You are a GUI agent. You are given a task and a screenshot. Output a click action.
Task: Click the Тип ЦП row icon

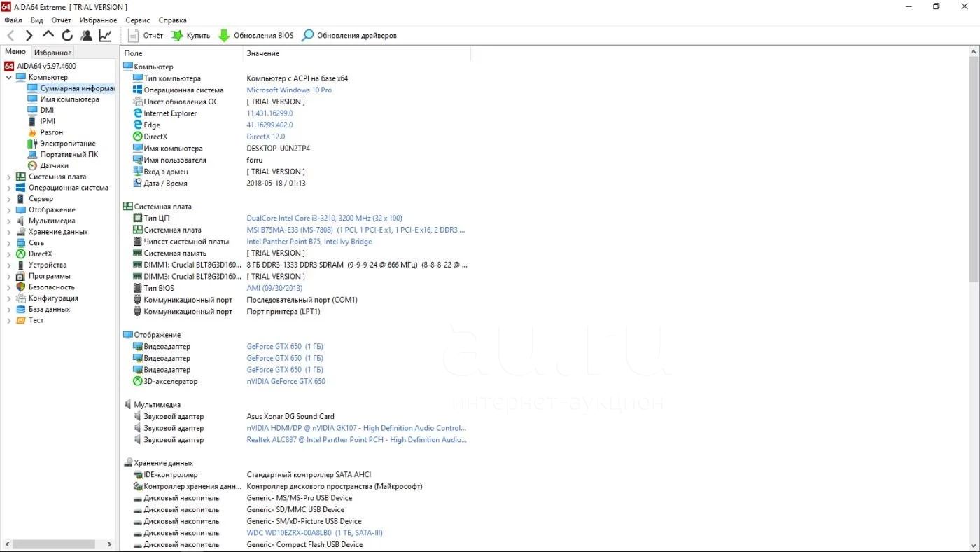pos(138,218)
